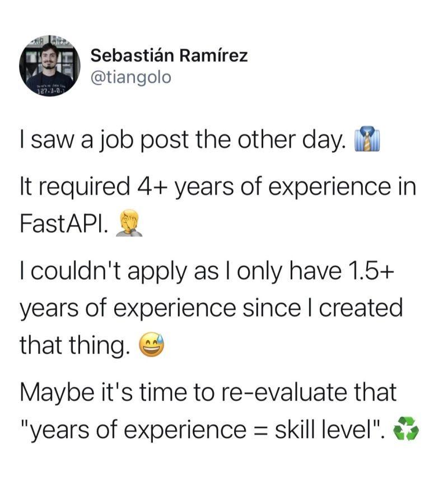Open the Sebastián Ramírez display name
Viewport: 448px width, 489px height.
169,56
